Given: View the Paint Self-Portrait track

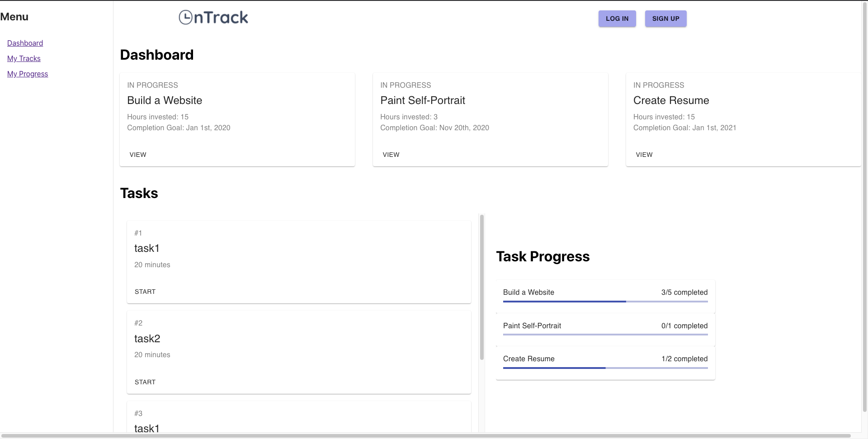Looking at the screenshot, I should tap(391, 155).
